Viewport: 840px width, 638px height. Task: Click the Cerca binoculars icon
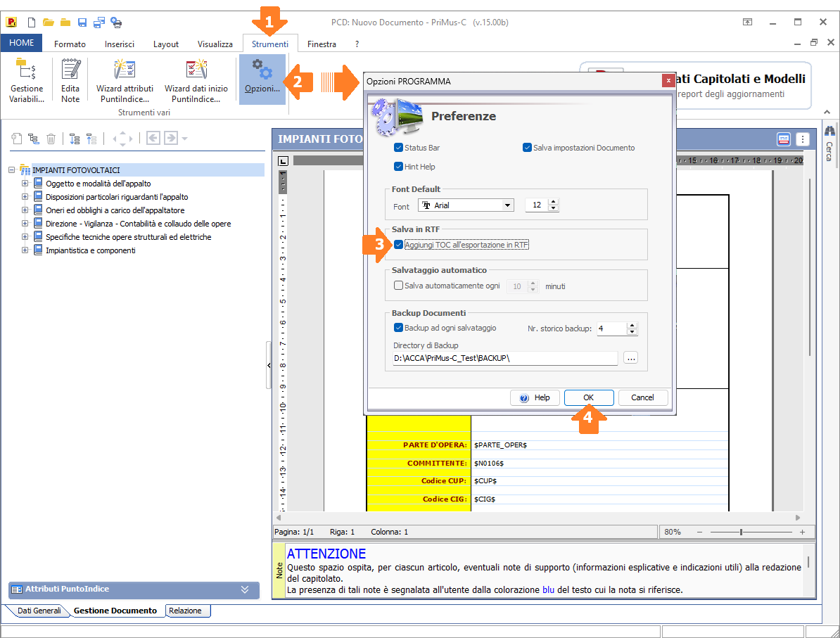[829, 131]
